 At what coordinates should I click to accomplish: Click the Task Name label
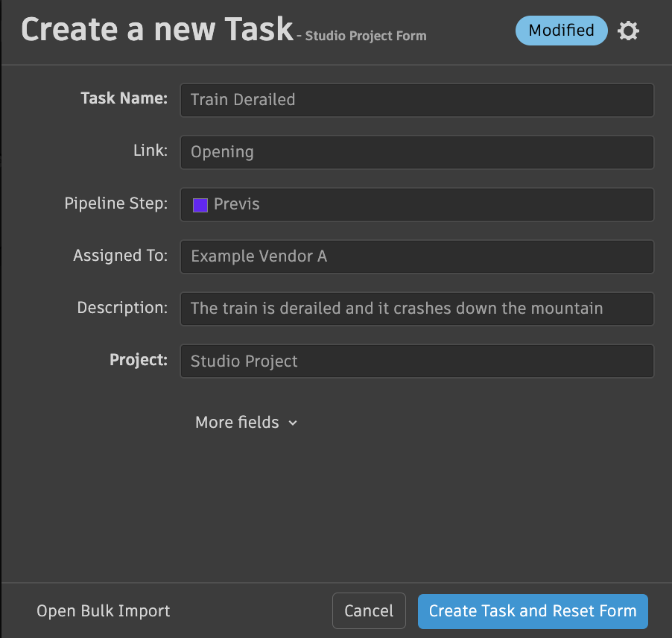tap(124, 98)
